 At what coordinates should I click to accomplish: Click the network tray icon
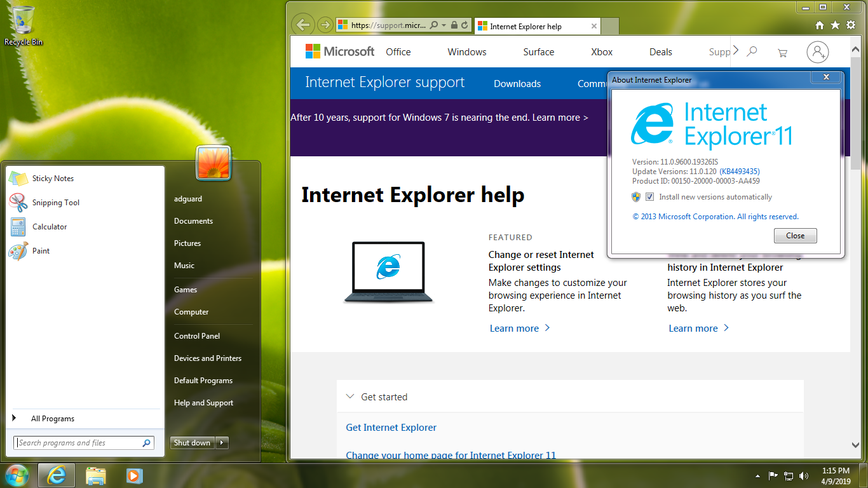789,475
